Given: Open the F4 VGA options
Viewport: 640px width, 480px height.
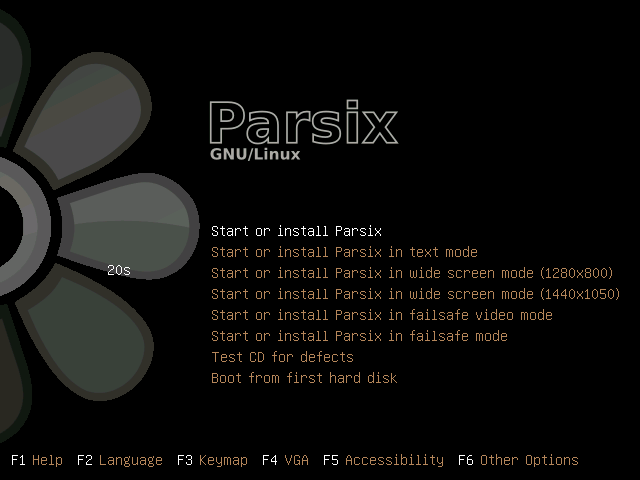Looking at the screenshot, I should pyautogui.click(x=285, y=460).
